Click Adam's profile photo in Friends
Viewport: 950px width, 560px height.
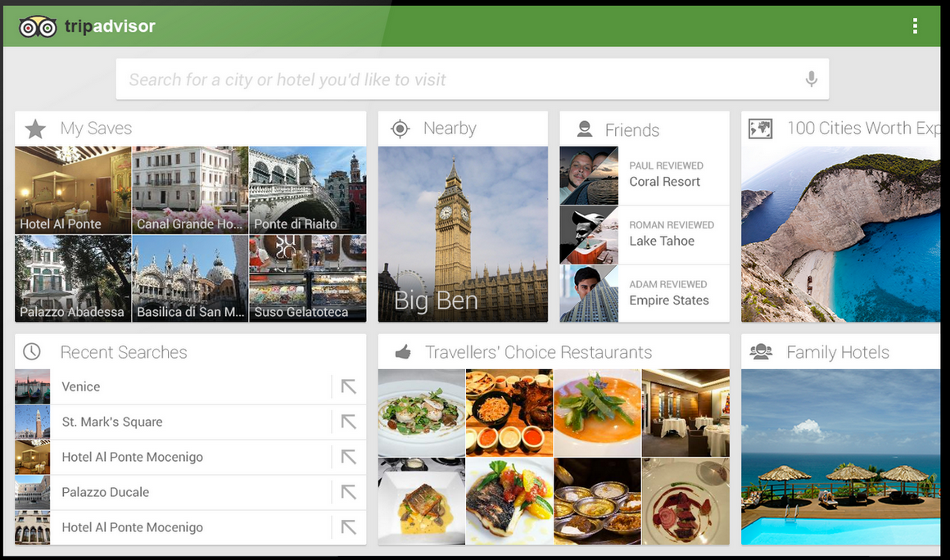(589, 294)
